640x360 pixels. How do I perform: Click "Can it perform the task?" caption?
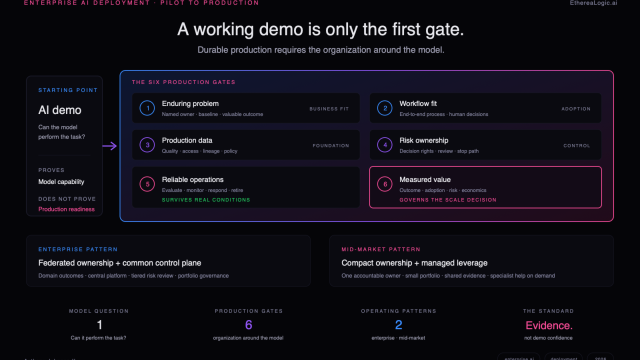tap(98, 338)
